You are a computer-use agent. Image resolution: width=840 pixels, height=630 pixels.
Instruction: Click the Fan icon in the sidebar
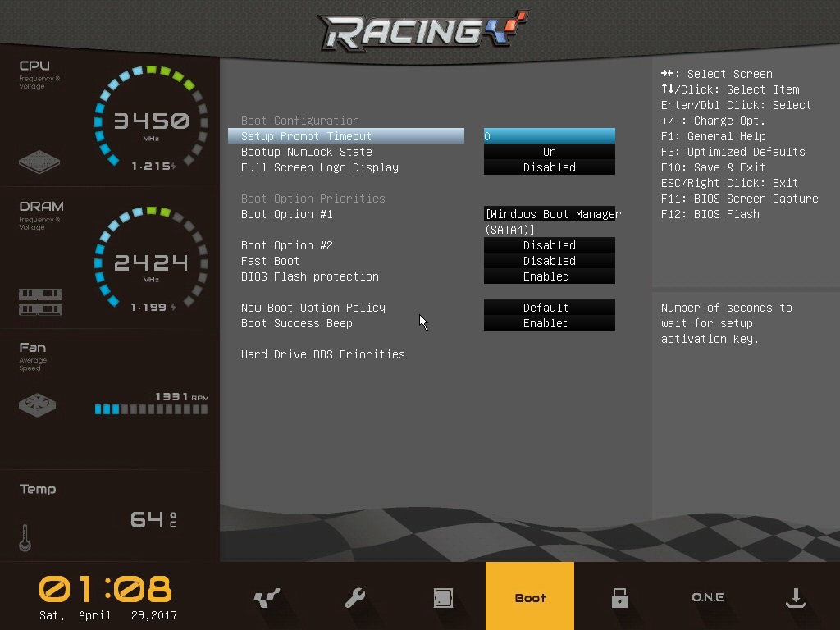38,405
